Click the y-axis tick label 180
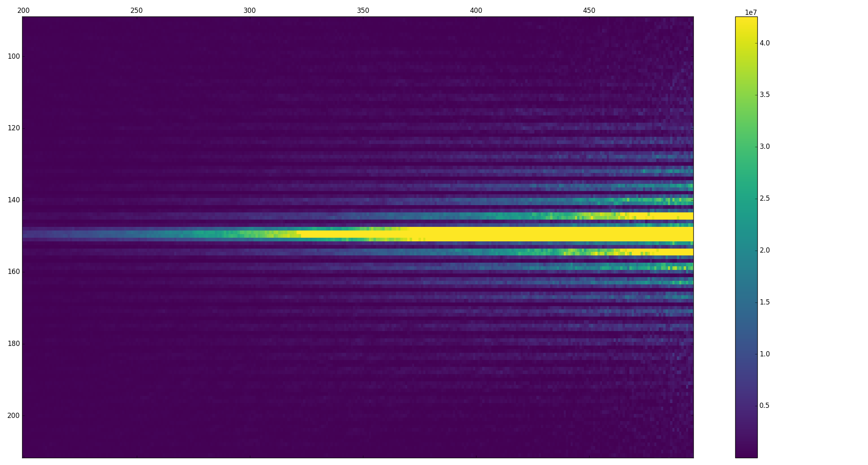This screenshot has height=465, width=868. (x=14, y=344)
